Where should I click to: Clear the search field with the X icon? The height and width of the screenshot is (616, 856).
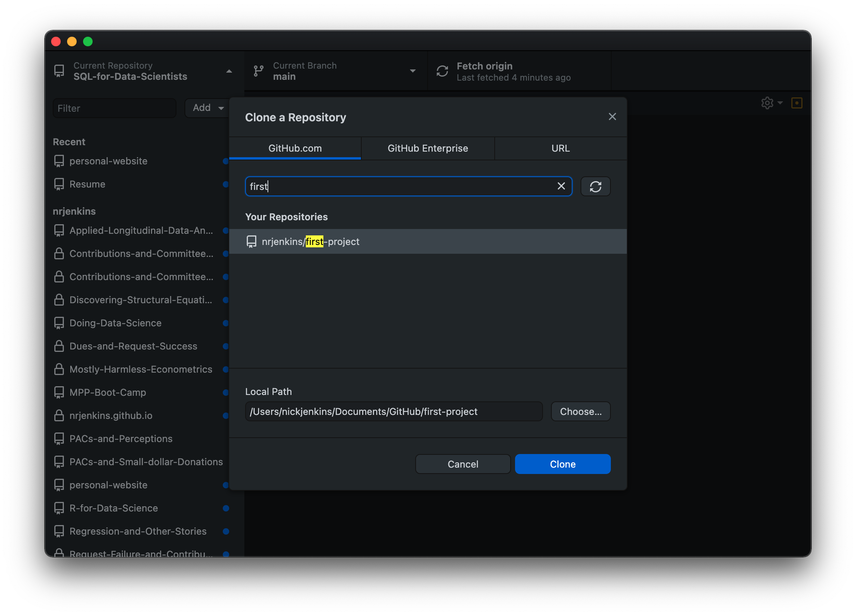tap(561, 186)
